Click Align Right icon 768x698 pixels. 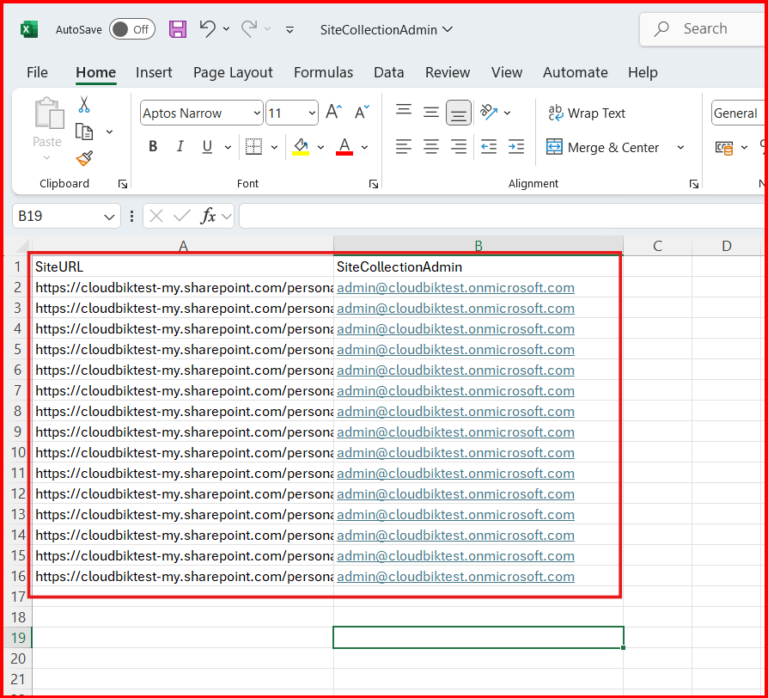pyautogui.click(x=458, y=146)
